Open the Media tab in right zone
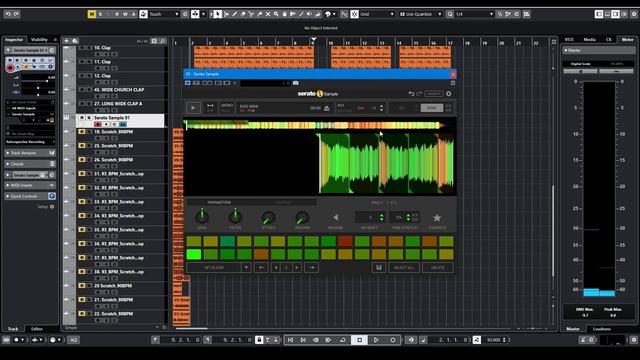The height and width of the screenshot is (360, 640). pyautogui.click(x=589, y=40)
